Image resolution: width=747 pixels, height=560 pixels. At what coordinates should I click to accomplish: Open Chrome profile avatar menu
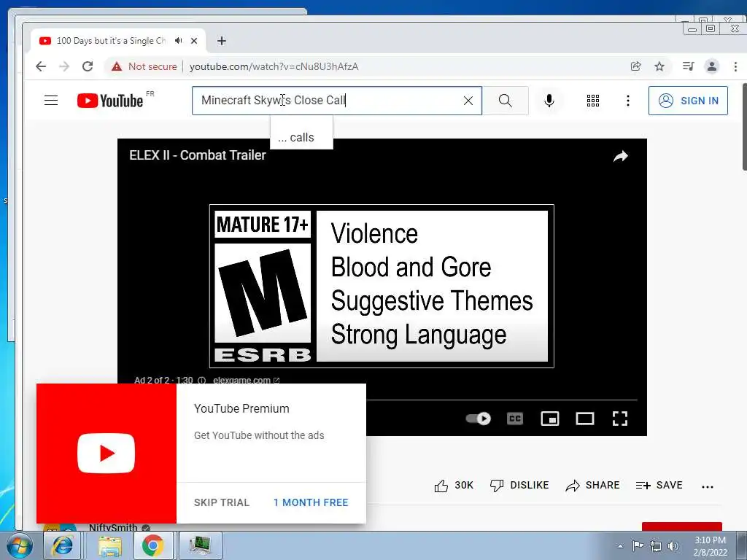(712, 66)
